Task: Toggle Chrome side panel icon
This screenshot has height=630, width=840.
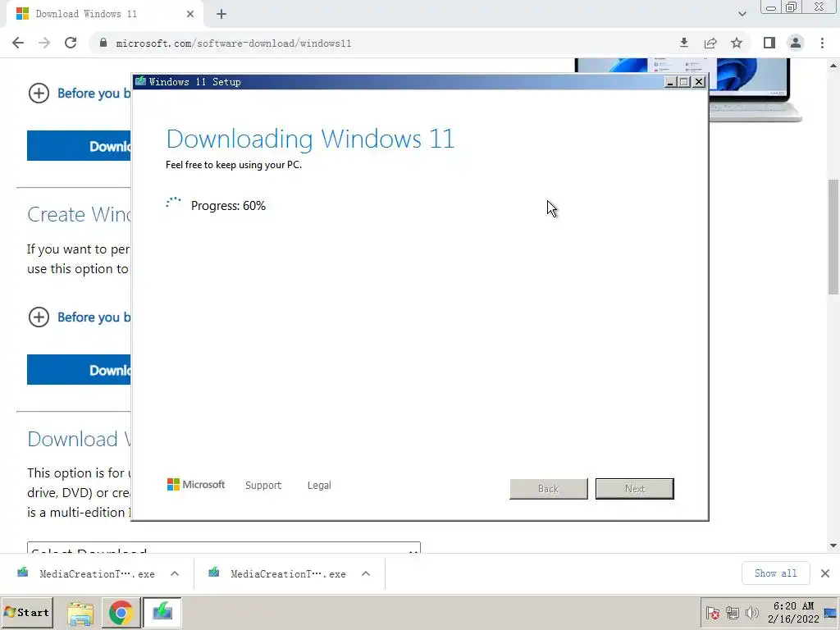Action: (x=769, y=43)
